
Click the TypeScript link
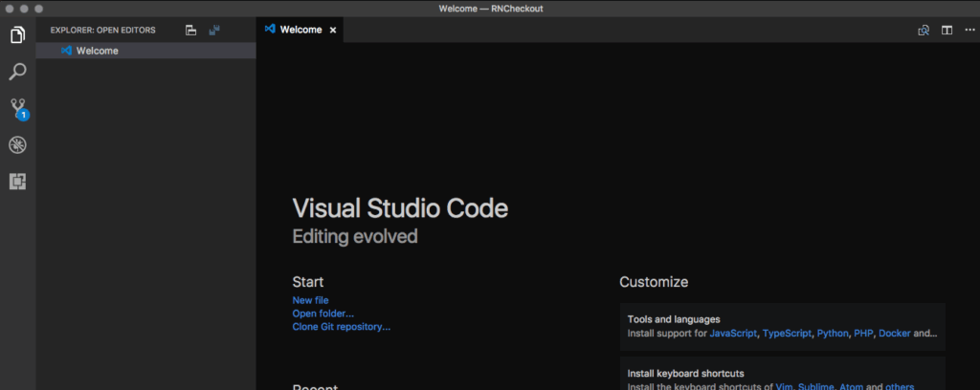(787, 334)
